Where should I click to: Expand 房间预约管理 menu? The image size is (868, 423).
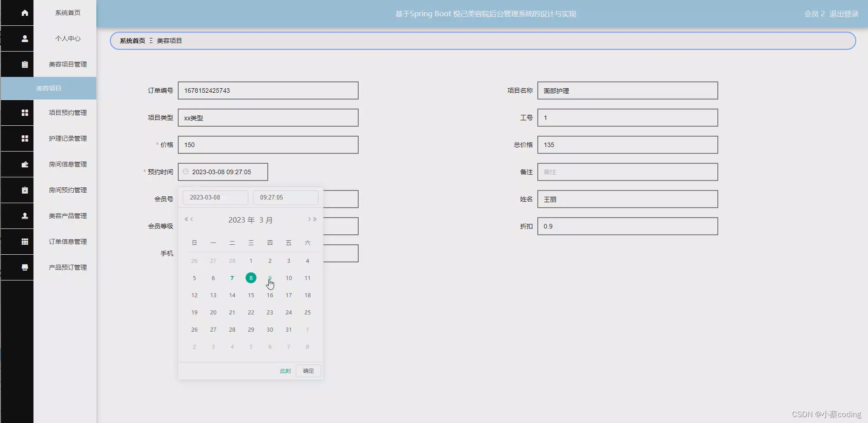[68, 190]
